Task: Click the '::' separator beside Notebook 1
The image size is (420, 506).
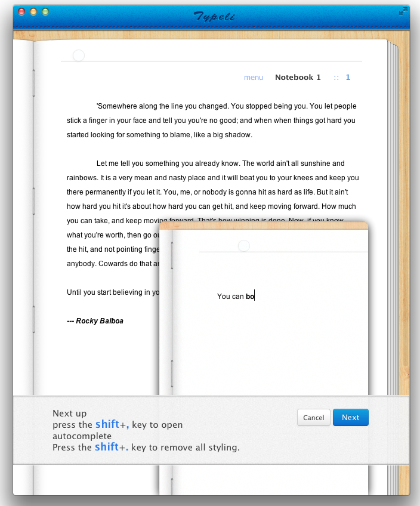Action: click(336, 78)
